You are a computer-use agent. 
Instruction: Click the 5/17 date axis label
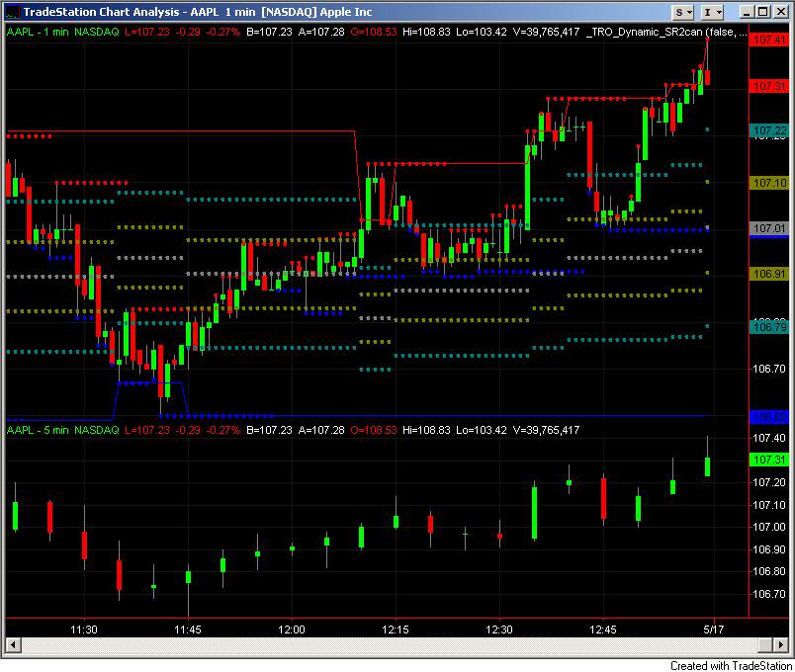click(x=713, y=630)
